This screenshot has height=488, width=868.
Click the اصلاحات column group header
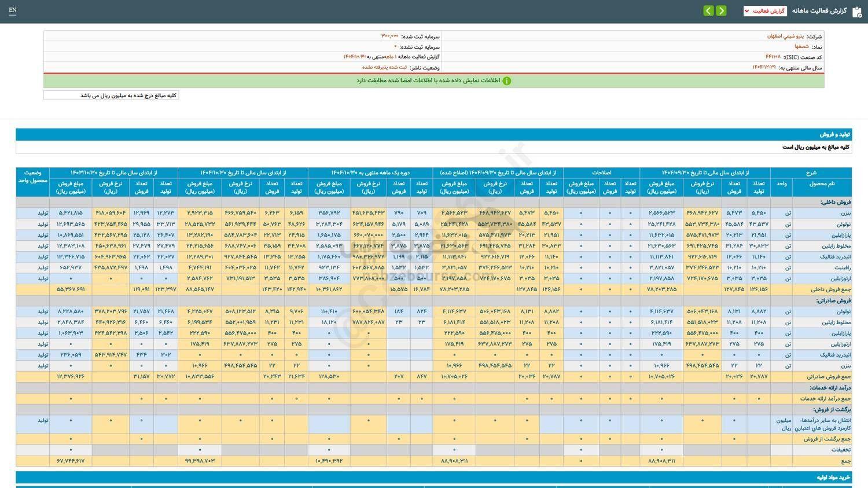click(601, 173)
